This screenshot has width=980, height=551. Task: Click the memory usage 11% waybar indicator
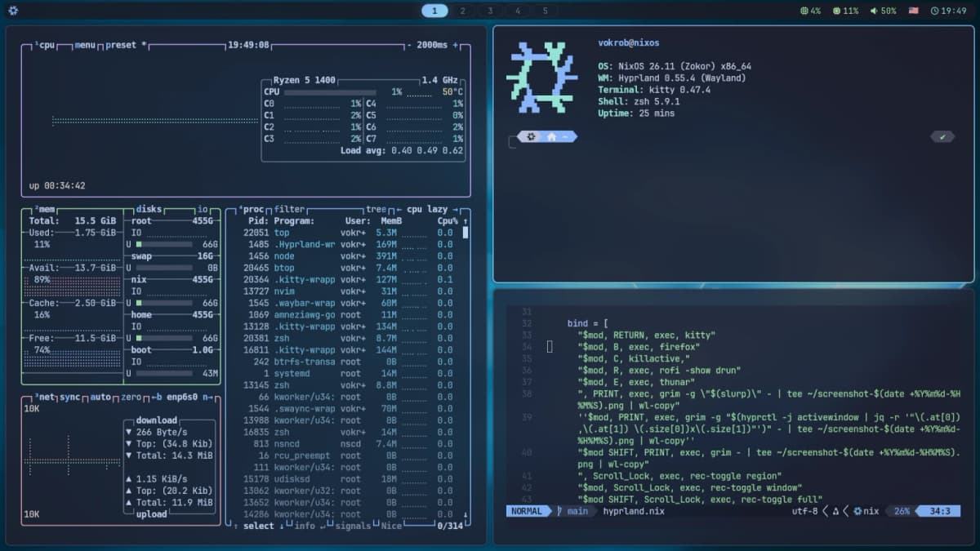pos(845,11)
